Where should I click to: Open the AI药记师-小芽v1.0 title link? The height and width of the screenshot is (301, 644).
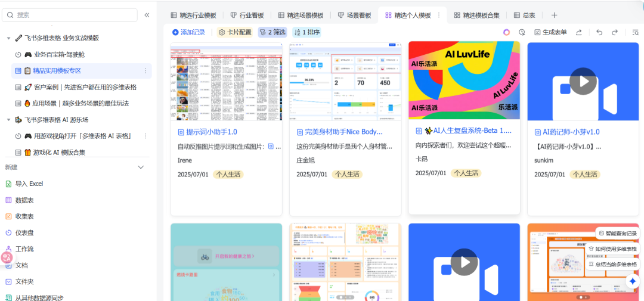pyautogui.click(x=571, y=132)
